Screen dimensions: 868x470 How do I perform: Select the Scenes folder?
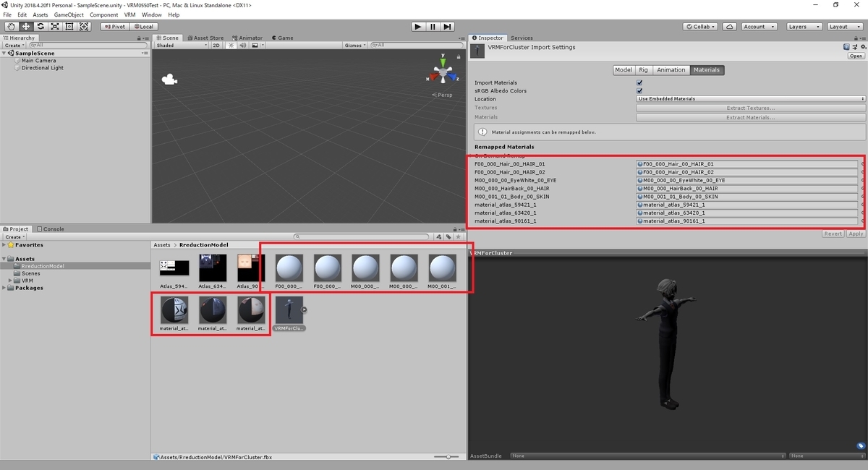pos(30,273)
